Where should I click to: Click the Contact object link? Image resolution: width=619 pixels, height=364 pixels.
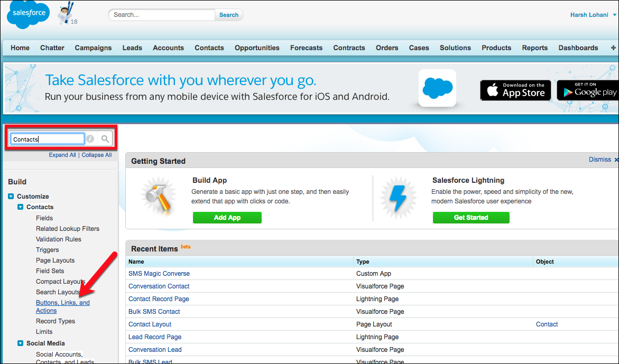(547, 324)
